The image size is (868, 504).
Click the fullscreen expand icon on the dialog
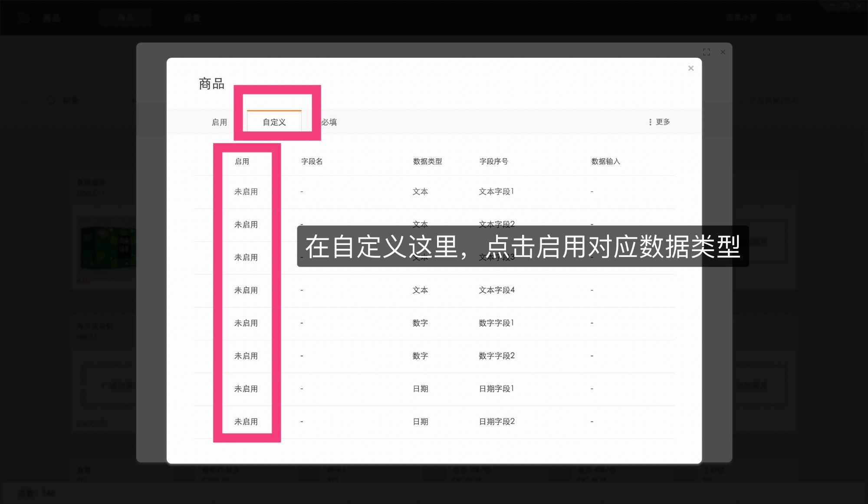point(707,52)
